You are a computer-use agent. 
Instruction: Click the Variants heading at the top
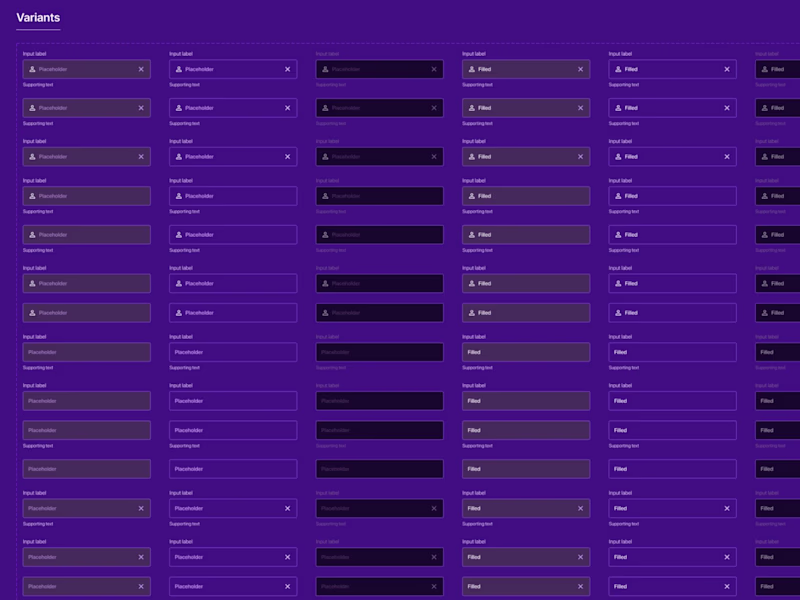pyautogui.click(x=38, y=18)
